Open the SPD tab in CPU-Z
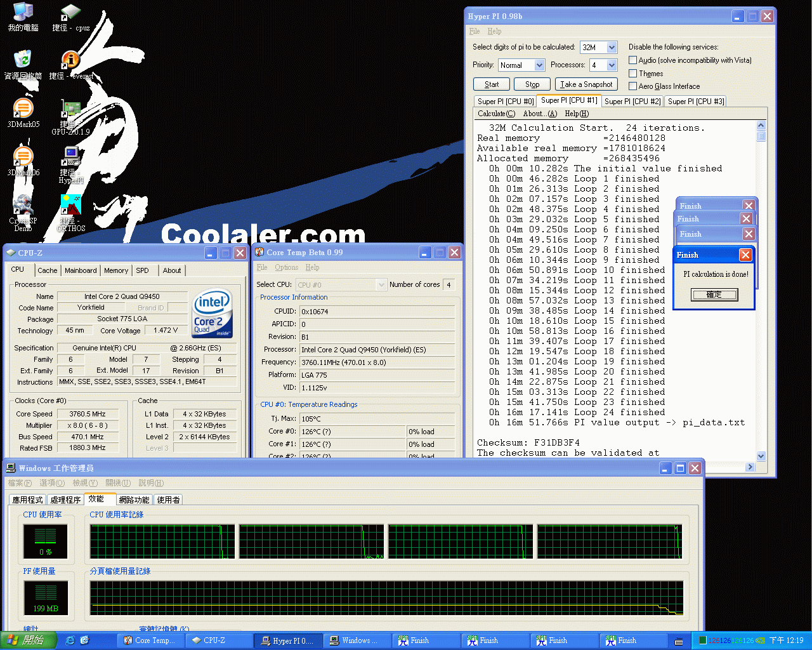The image size is (812, 650). (143, 270)
